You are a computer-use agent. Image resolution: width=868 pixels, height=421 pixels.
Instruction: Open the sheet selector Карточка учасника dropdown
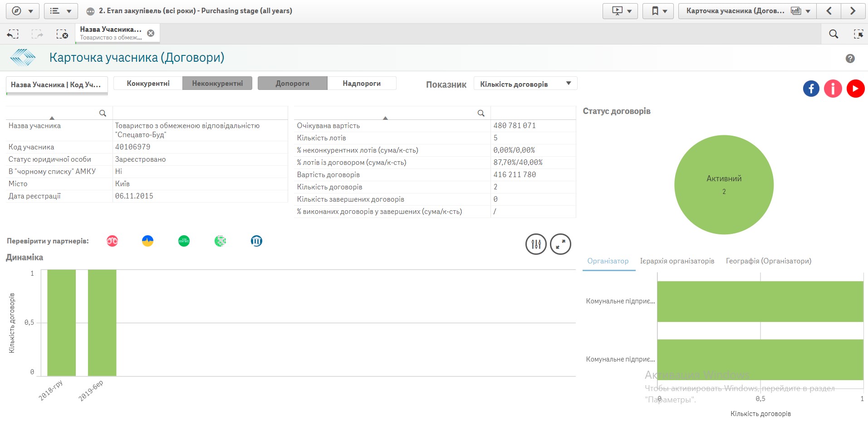click(x=747, y=11)
